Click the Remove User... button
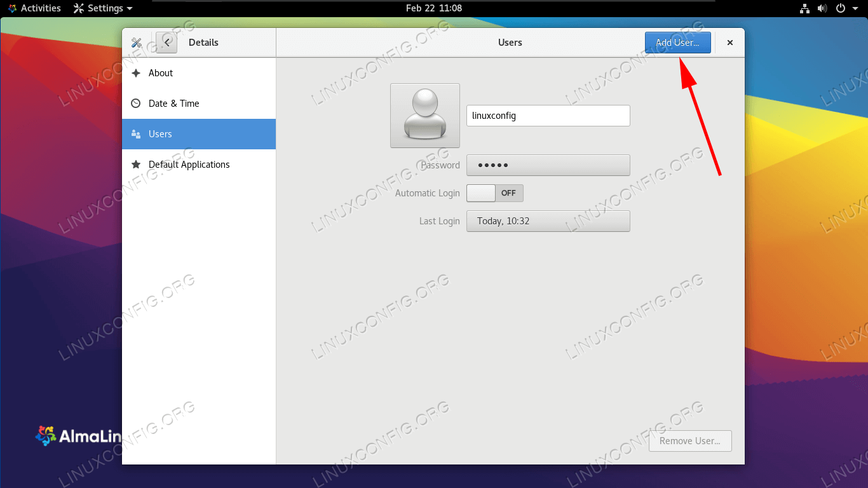Screen dimensions: 868x488 coord(690,441)
